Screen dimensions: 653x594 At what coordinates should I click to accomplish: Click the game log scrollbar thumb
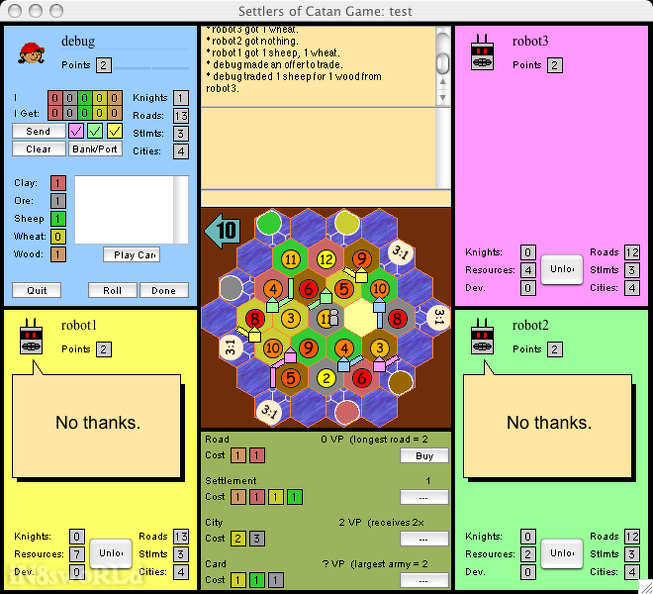click(x=443, y=63)
